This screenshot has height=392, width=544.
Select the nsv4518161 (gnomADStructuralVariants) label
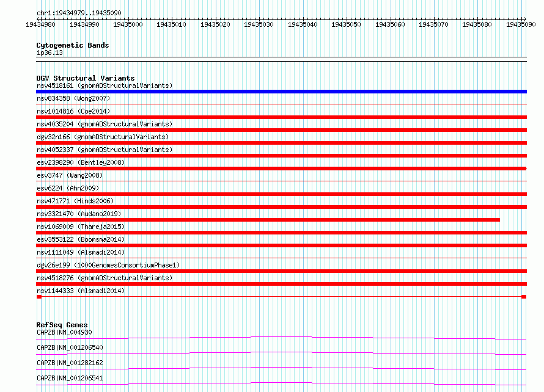tap(105, 85)
